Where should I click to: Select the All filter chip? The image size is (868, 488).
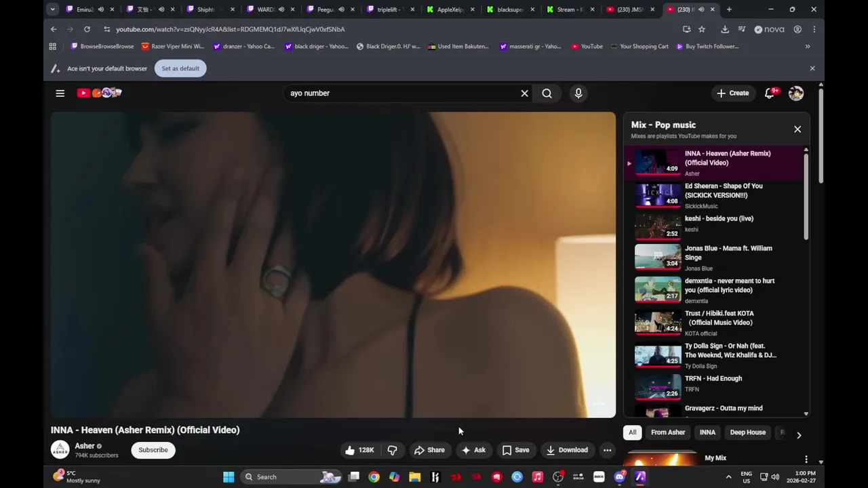pos(632,432)
